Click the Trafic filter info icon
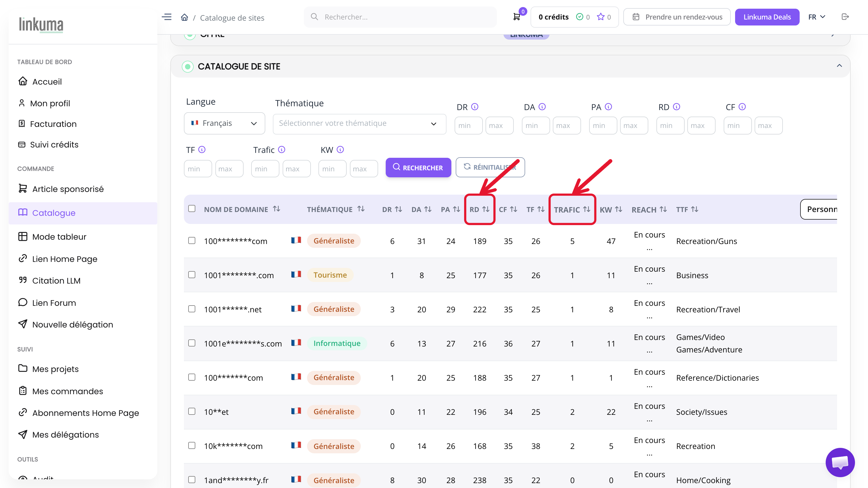This screenshot has width=868, height=488. point(282,150)
